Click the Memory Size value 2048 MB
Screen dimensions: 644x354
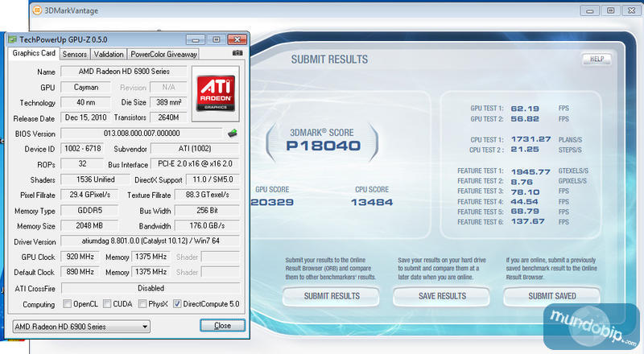(89, 225)
